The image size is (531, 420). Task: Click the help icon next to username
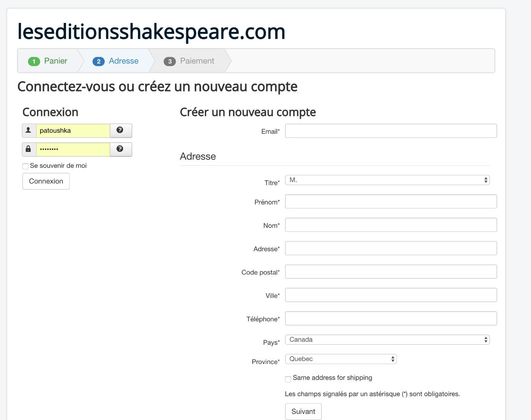tap(120, 130)
